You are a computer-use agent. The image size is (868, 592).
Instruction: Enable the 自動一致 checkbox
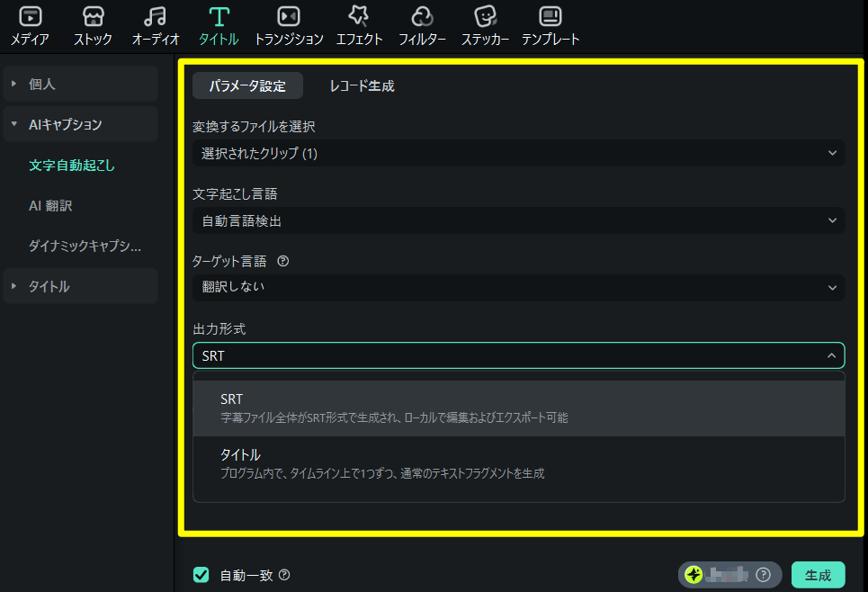[x=201, y=574]
